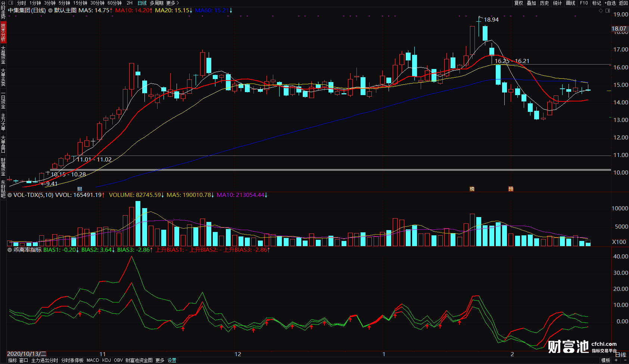Viewport: 629px width, 364px height.
Task: Open the 主力大单 sidebar tab
Action: [x=3, y=122]
